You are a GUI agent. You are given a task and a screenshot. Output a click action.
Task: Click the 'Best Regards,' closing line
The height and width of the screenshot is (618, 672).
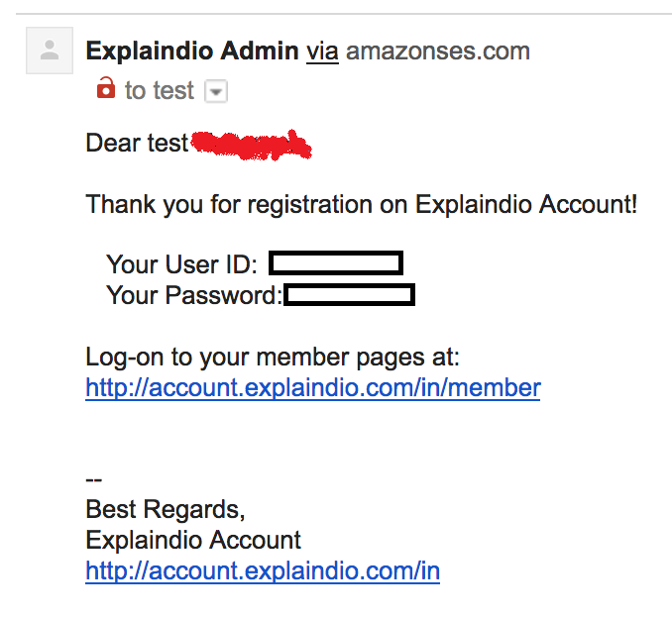click(166, 510)
